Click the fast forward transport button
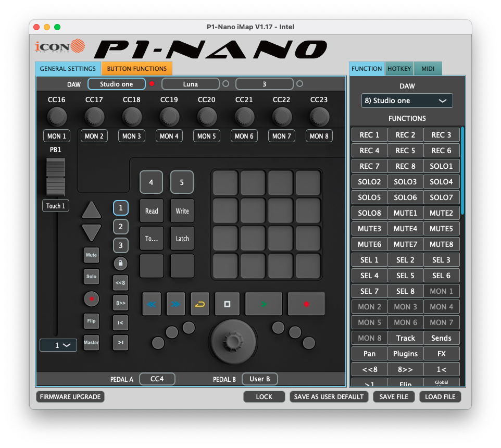 click(176, 304)
